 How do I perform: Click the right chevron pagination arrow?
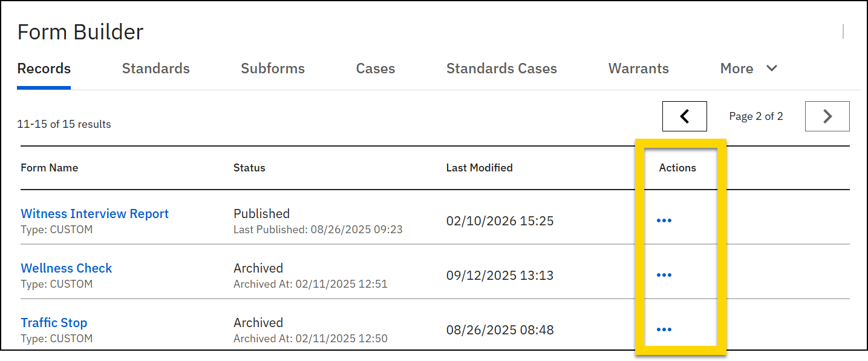click(x=827, y=116)
